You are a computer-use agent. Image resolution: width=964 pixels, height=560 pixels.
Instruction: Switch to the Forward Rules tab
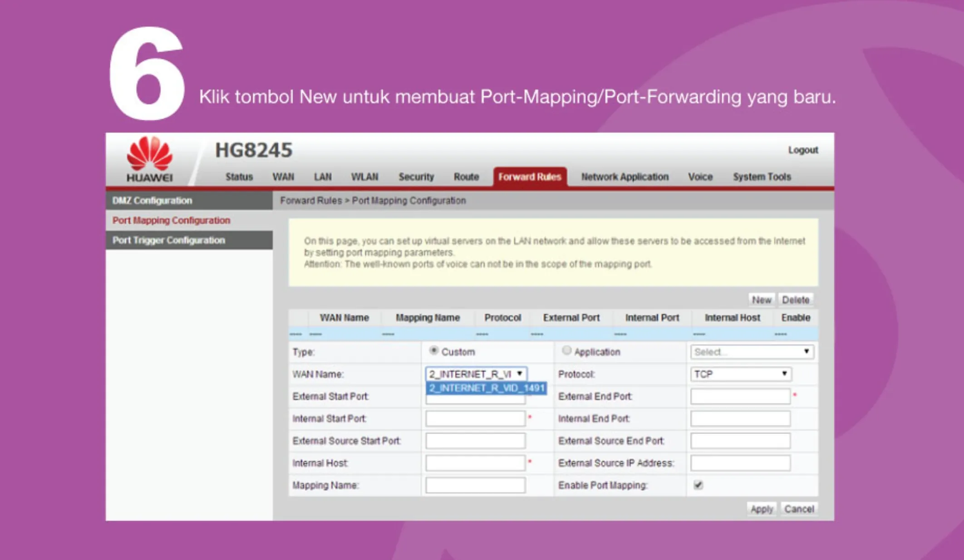click(x=530, y=177)
